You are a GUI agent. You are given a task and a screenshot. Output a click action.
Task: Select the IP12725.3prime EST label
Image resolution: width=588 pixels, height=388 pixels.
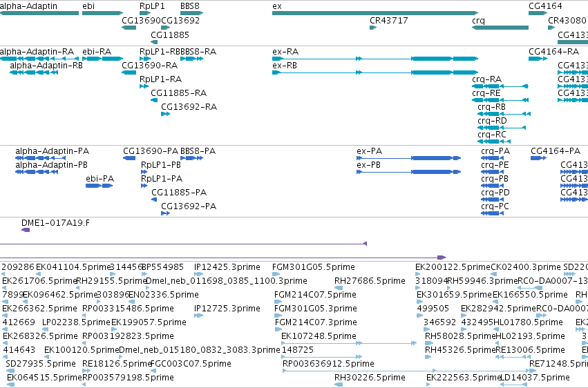coord(227,309)
